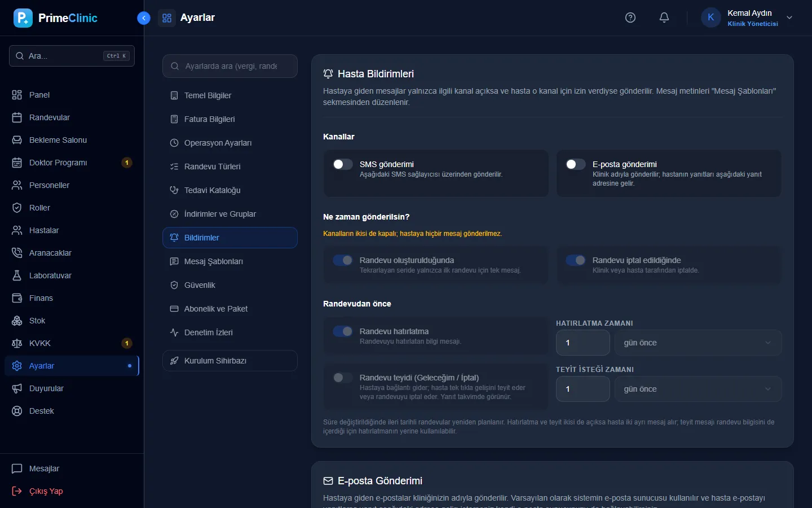
Task: Toggle the Randevu hatırlatma switch
Action: (343, 331)
